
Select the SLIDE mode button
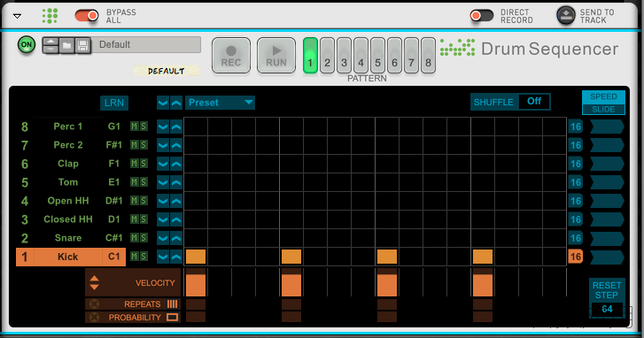pos(603,109)
